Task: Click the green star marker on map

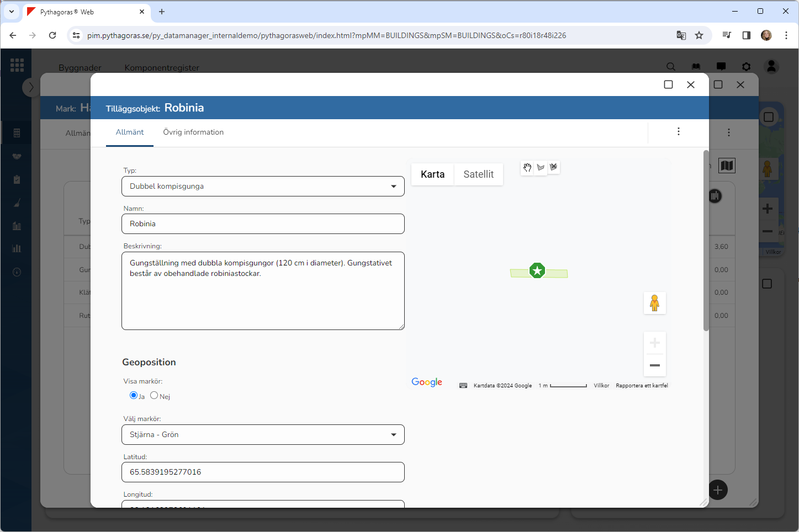Action: (x=537, y=270)
